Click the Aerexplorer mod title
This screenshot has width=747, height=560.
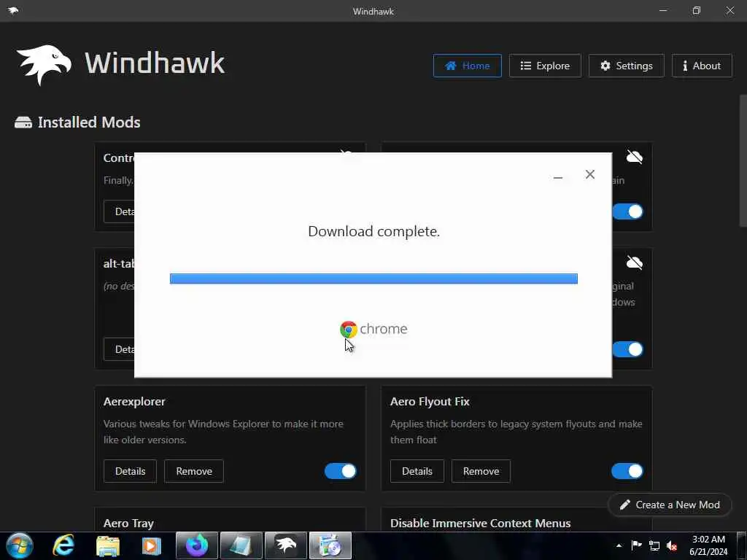(134, 402)
